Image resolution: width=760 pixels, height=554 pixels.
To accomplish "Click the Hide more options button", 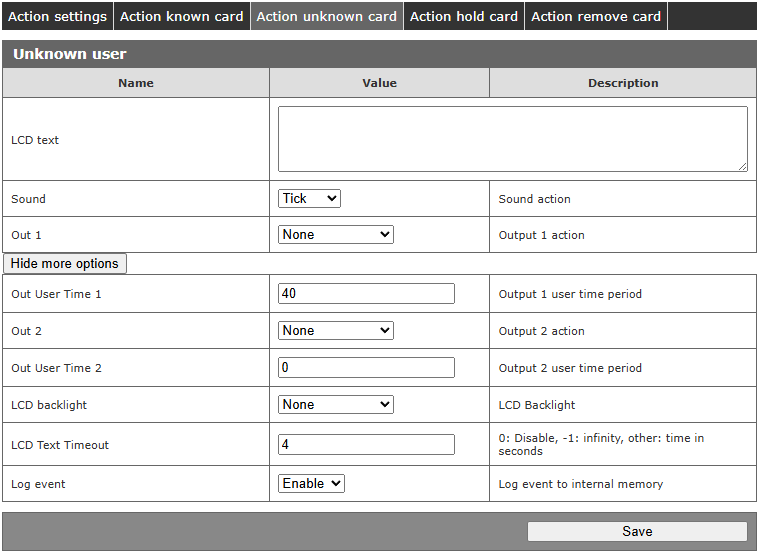I will pyautogui.click(x=65, y=264).
